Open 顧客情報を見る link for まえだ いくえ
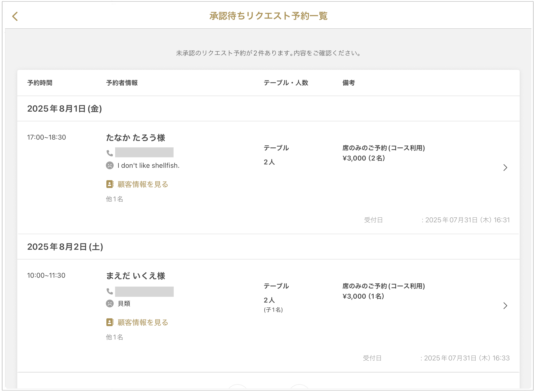 click(x=143, y=322)
